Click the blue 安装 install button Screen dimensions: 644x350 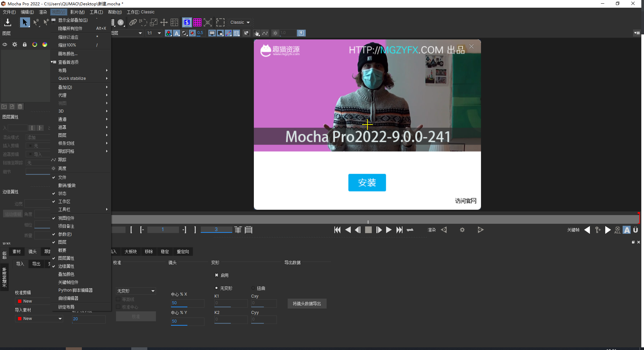[367, 183]
